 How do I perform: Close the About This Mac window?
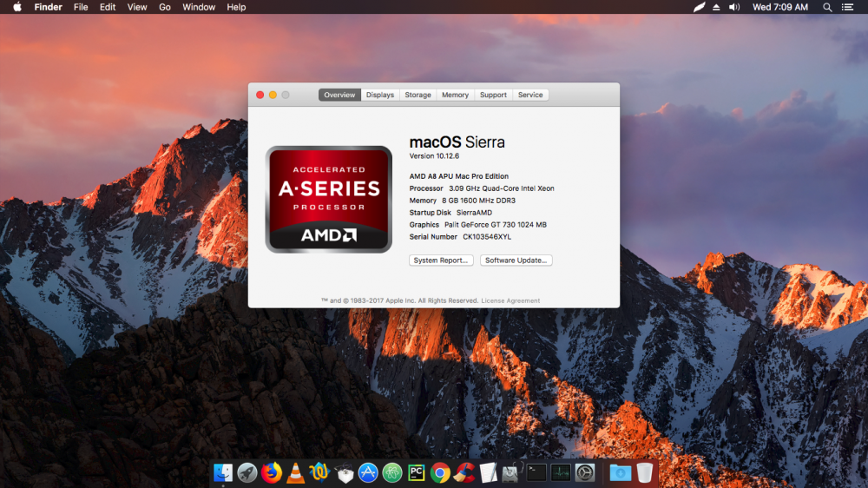[x=260, y=95]
